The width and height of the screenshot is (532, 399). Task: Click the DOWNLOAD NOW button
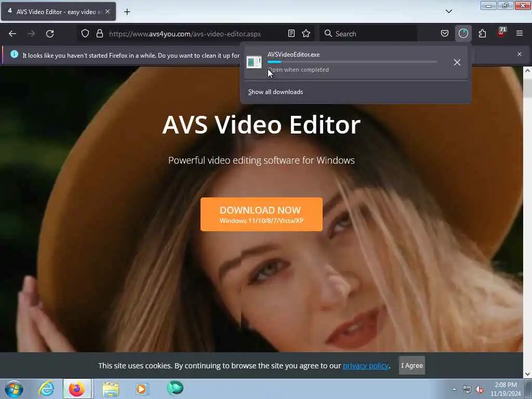(x=261, y=215)
